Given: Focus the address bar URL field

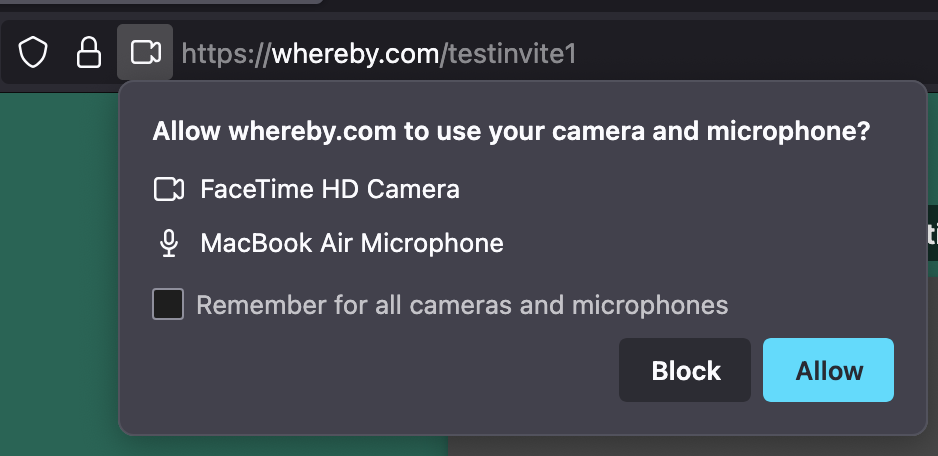Looking at the screenshot, I should [700, 53].
